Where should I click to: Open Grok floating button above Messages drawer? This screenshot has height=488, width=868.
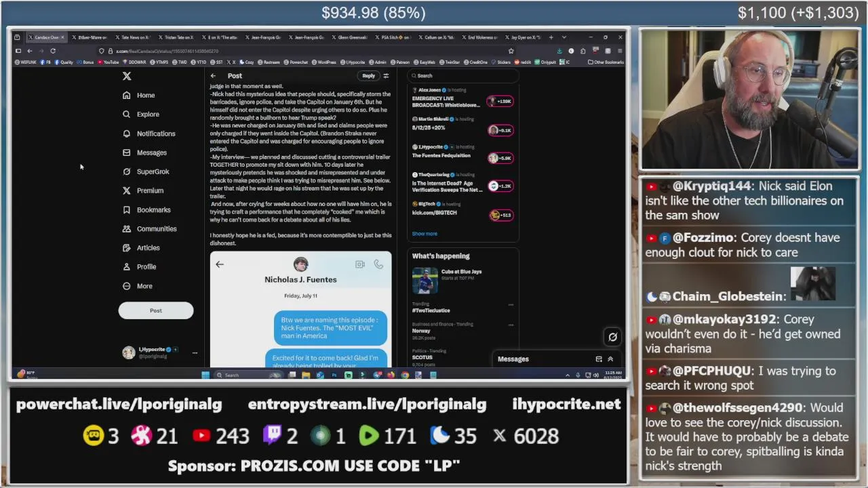pos(612,337)
